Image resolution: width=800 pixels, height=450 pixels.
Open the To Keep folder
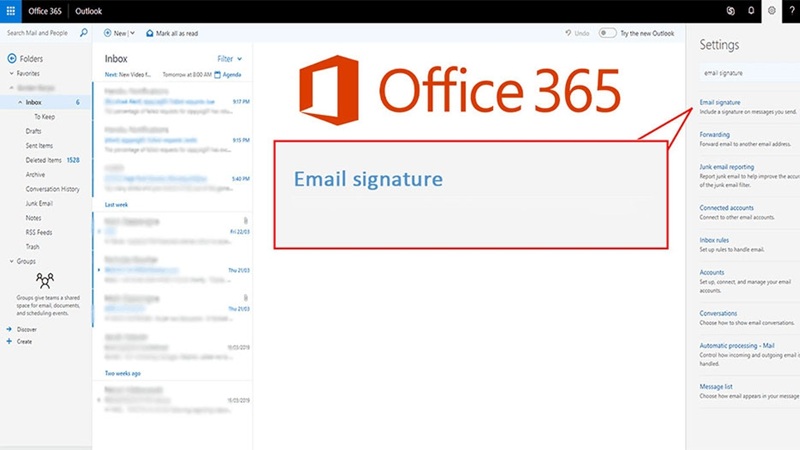(44, 117)
